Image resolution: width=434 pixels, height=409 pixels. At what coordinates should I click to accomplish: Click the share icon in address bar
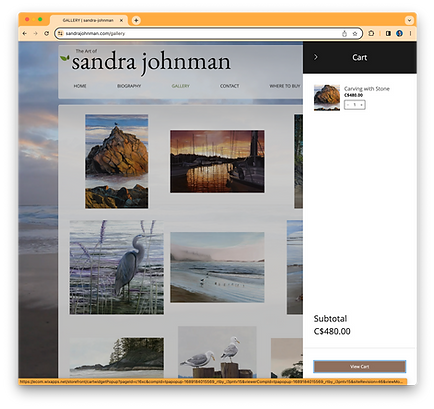[344, 33]
